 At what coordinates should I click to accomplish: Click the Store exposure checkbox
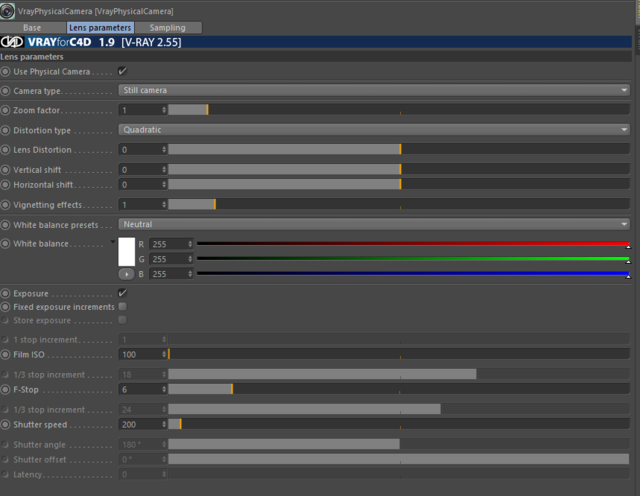(x=122, y=320)
